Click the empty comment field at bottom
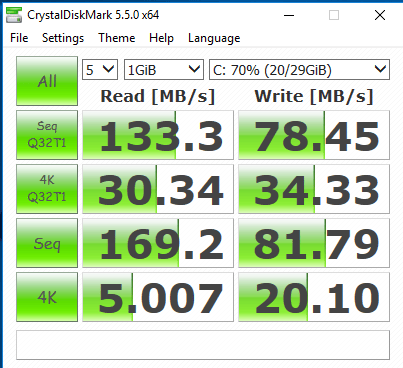Viewport: 403px width, 368px height. 203,345
